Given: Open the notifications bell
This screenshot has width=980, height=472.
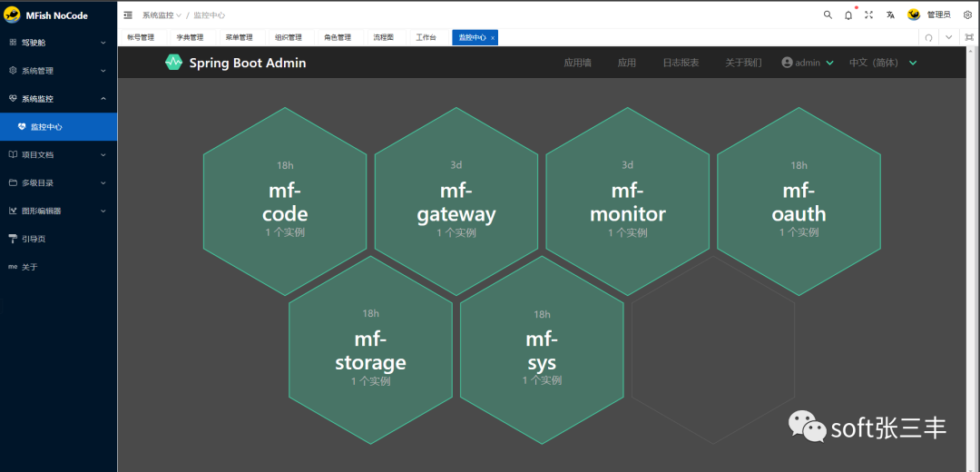Looking at the screenshot, I should tap(848, 15).
